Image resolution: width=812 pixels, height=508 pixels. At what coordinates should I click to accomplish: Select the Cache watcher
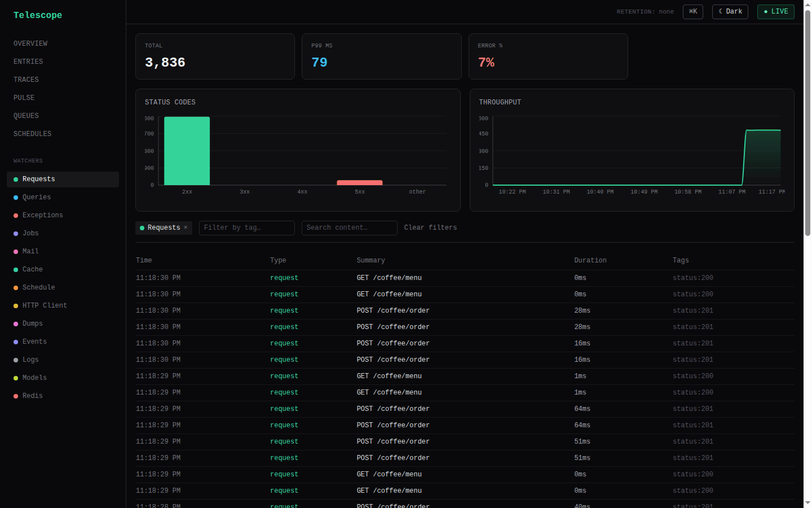(63, 269)
